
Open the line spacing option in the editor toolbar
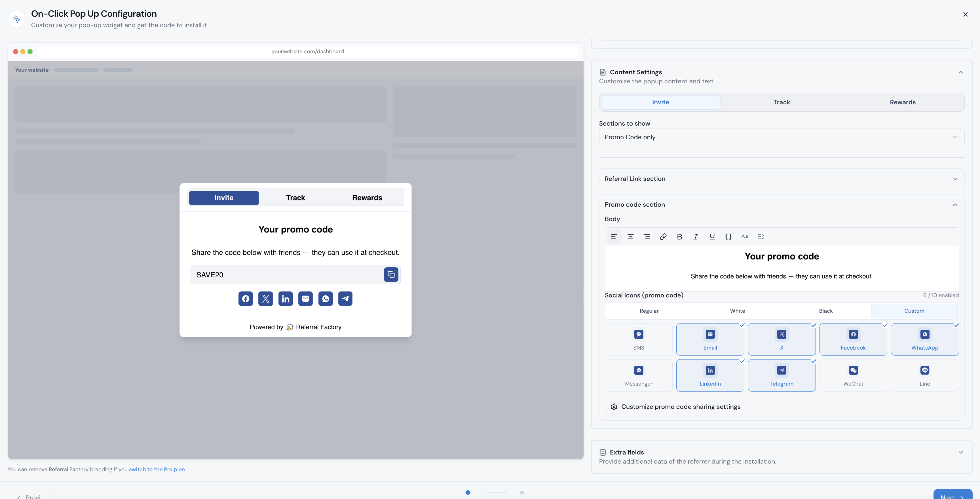(761, 236)
